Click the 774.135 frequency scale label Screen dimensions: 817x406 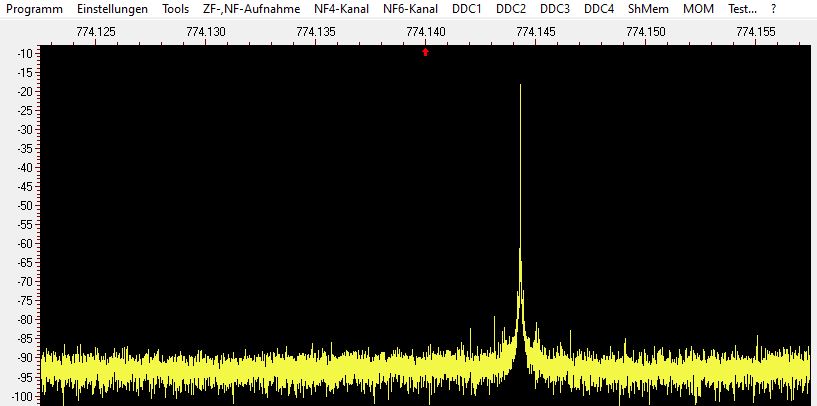click(316, 32)
